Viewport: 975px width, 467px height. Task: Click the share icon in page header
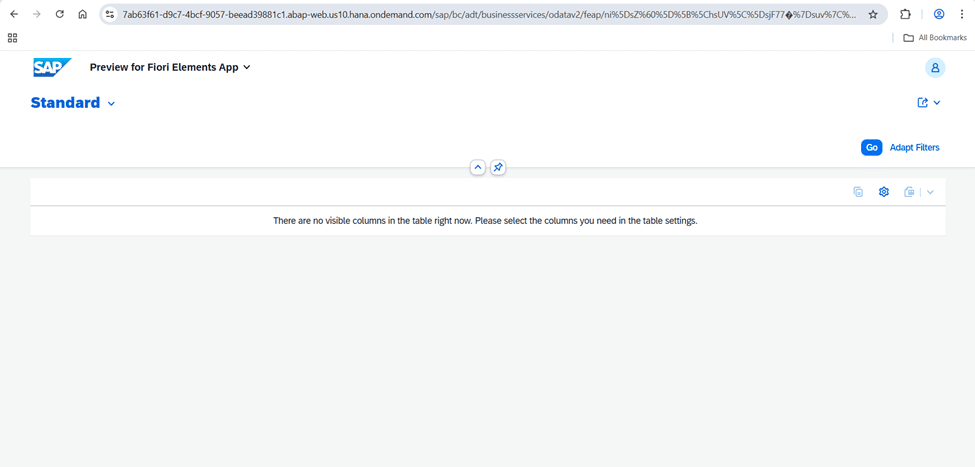[x=922, y=103]
